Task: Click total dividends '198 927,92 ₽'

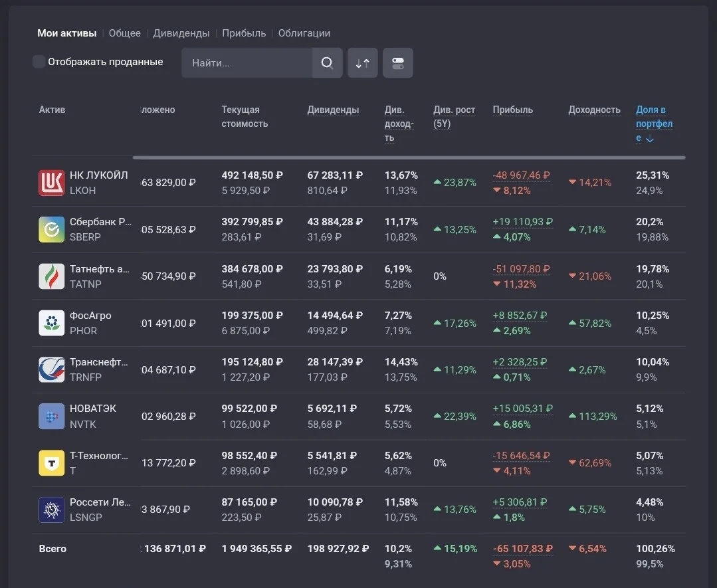Action: click(x=338, y=549)
